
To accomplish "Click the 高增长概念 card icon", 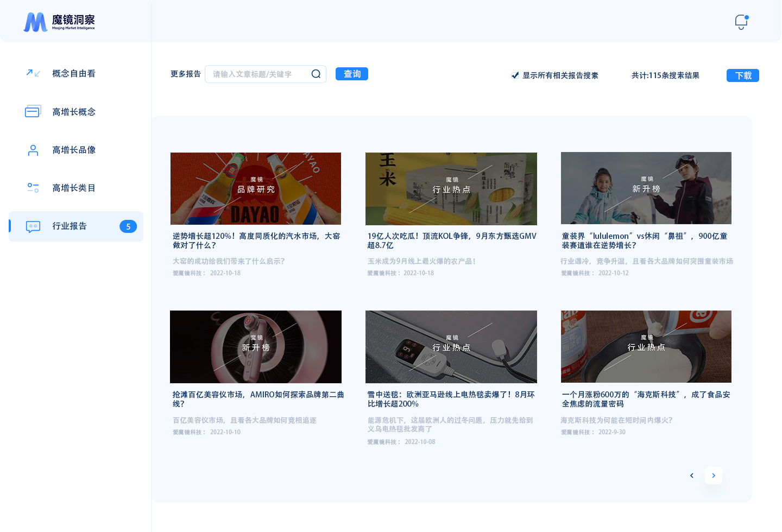I will 33,111.
